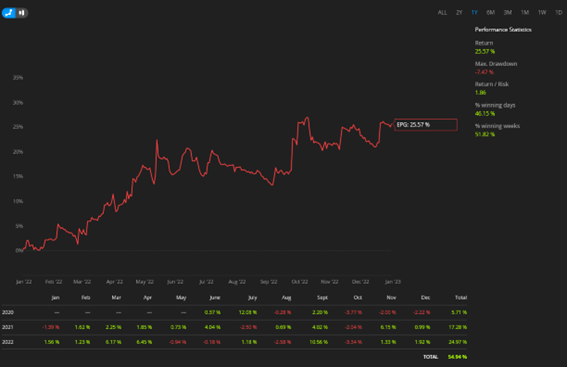Click 2020 Oct value -3.77 %
Screen dimensions: 567x367
click(353, 312)
